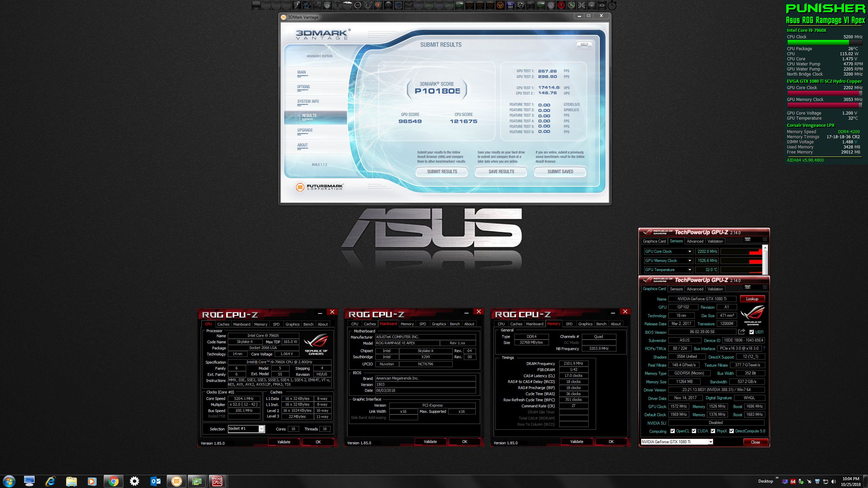This screenshot has width=868, height=488.
Task: Click OK in the Mainboard CPU-Z window
Action: pos(465,442)
